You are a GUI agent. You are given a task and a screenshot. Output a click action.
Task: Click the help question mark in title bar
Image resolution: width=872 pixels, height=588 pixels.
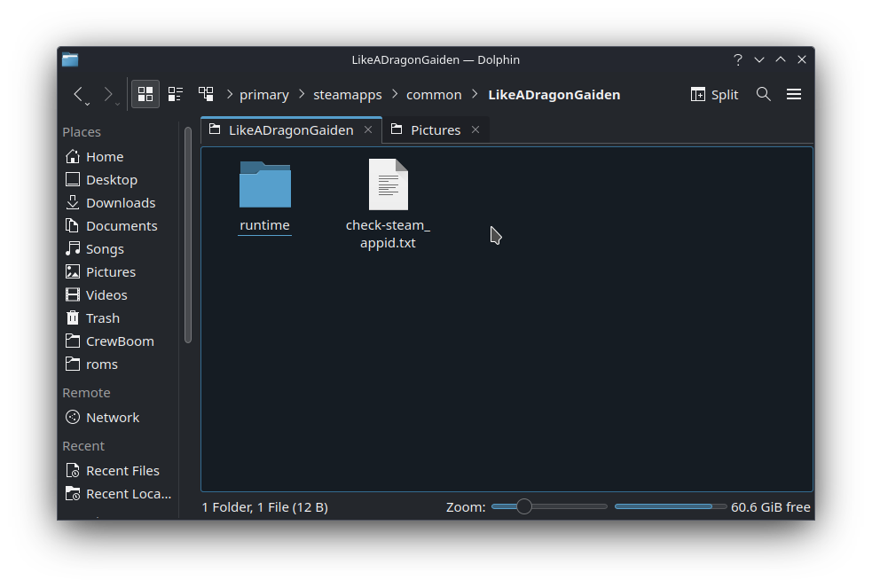[x=738, y=59]
